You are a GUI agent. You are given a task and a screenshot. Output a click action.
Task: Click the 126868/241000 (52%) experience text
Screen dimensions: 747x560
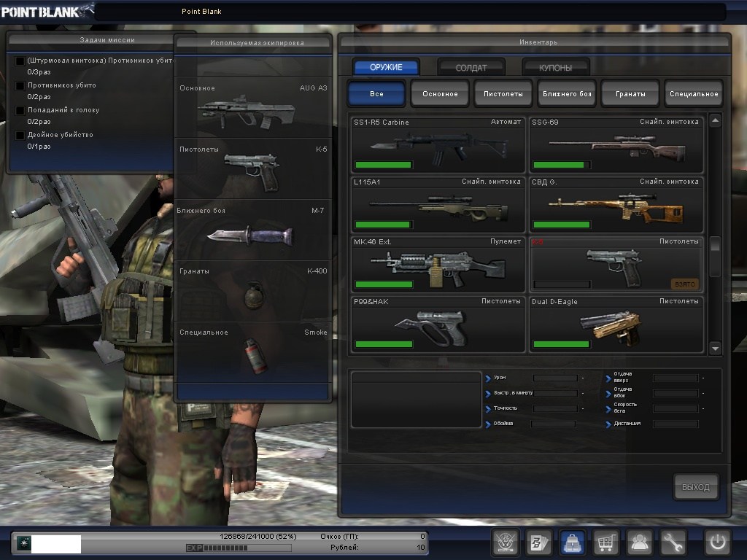pos(258,536)
